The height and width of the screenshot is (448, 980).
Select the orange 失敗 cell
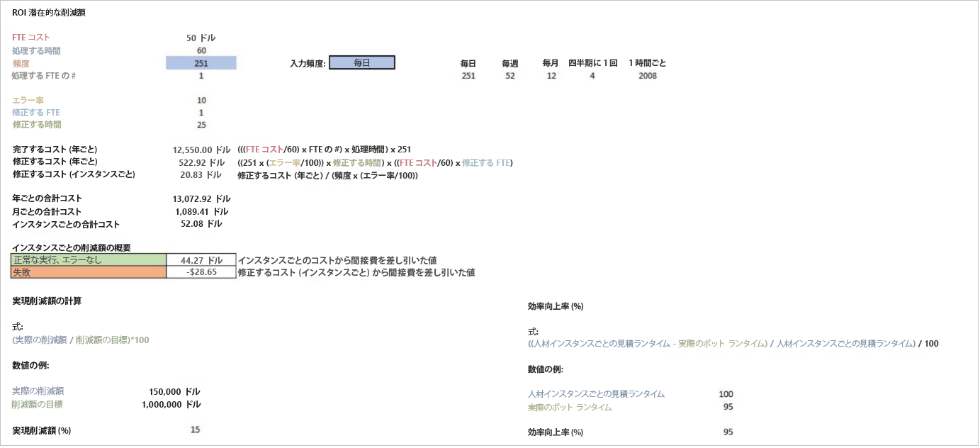click(x=89, y=272)
